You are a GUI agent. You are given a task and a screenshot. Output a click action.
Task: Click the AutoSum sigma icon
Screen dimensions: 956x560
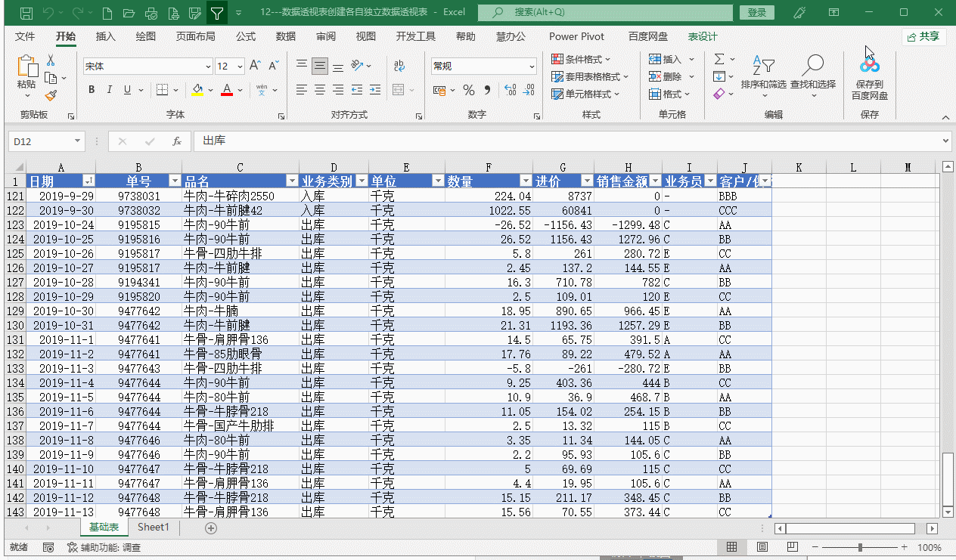click(x=719, y=59)
